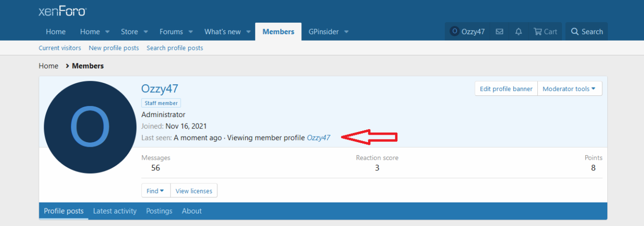Expand the GPinsider dropdown arrow
644x226 pixels.
click(346, 32)
